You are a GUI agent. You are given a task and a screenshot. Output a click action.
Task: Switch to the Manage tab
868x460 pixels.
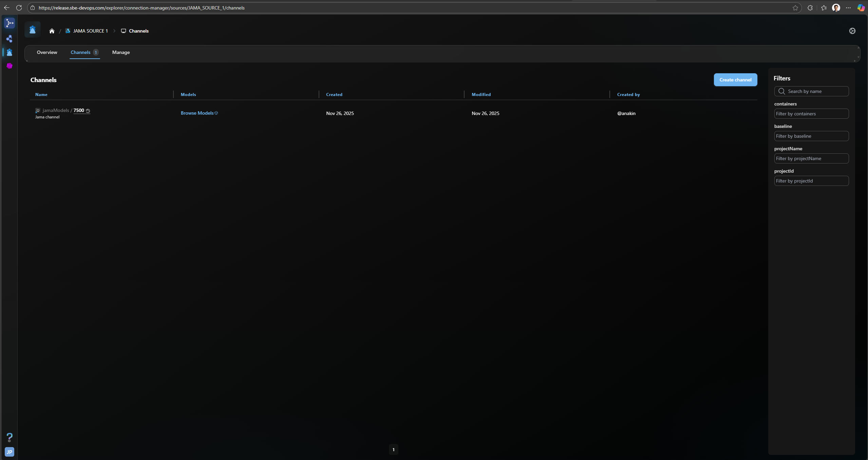121,52
